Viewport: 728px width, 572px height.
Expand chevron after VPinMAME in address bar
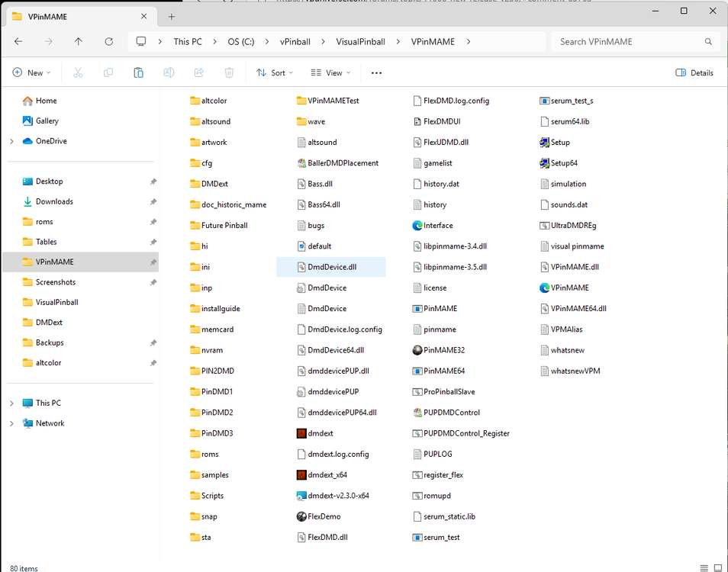(x=469, y=42)
